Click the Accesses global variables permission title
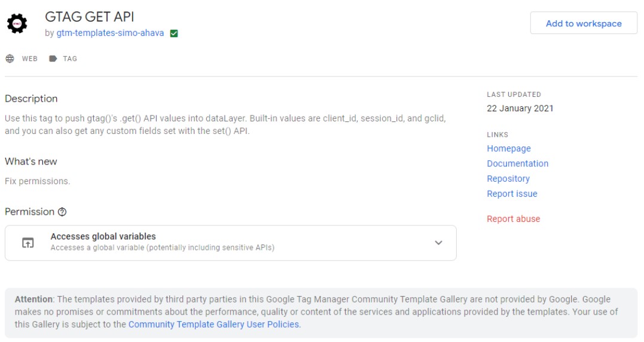The image size is (644, 342). click(103, 236)
